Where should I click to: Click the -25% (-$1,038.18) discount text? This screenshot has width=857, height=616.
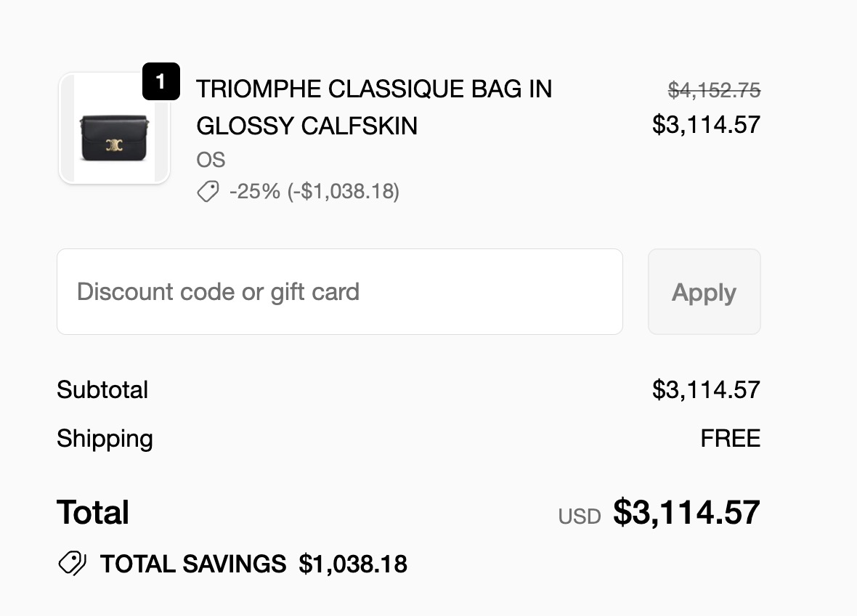[314, 192]
